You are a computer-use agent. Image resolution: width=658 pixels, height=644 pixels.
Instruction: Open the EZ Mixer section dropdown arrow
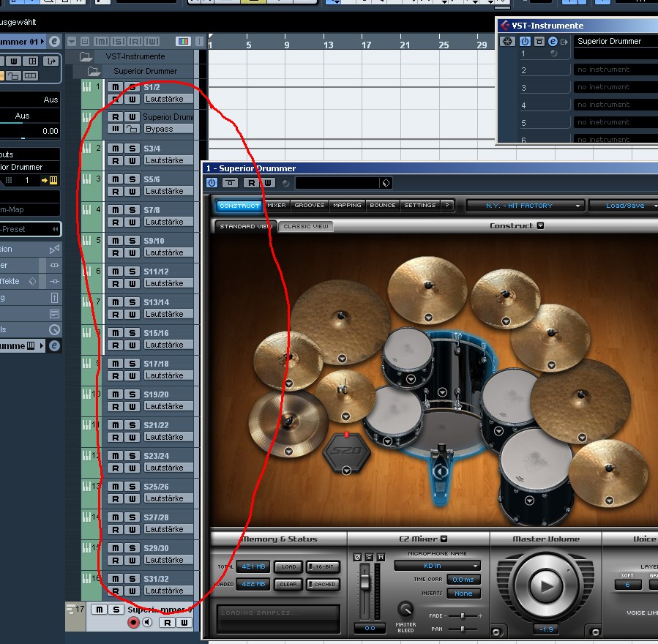(x=444, y=539)
